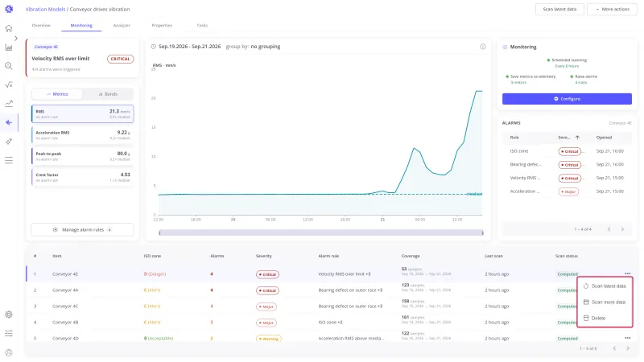Image resolution: width=644 pixels, height=362 pixels.
Task: Open the search explorer sidebar icon
Action: 9,66
